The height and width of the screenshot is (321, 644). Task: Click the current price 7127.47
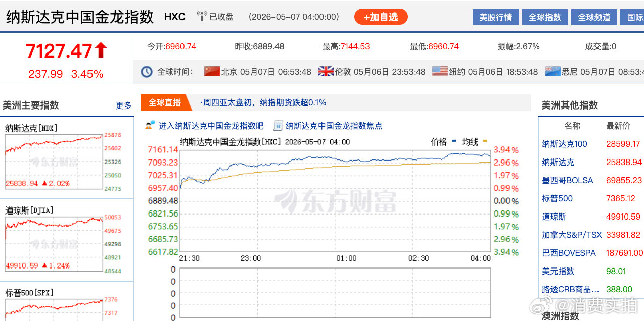pos(59,51)
